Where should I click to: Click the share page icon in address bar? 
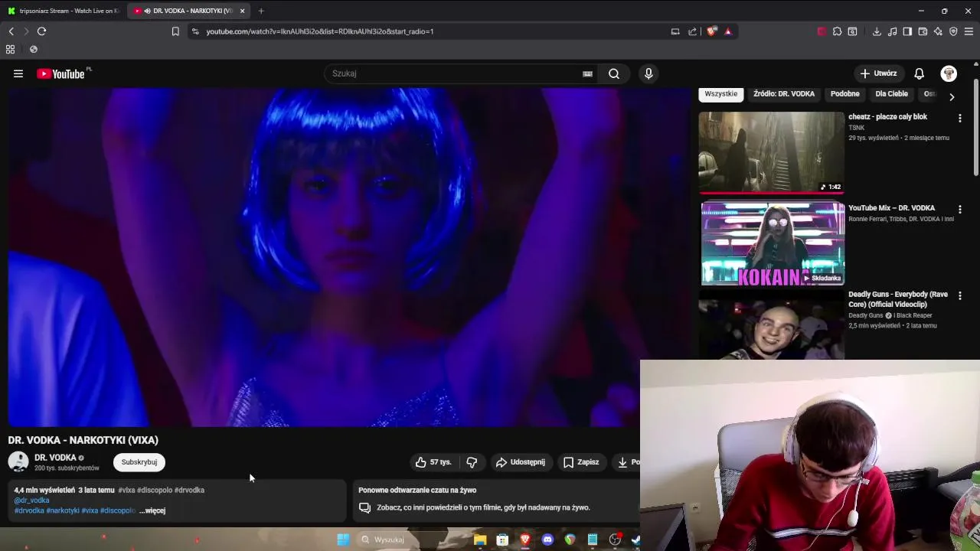[692, 31]
